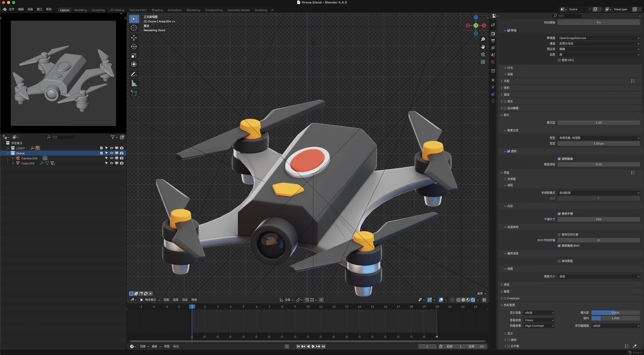Open the 渲染 menu
Screen dimensions: 644x355
click(x=30, y=9)
